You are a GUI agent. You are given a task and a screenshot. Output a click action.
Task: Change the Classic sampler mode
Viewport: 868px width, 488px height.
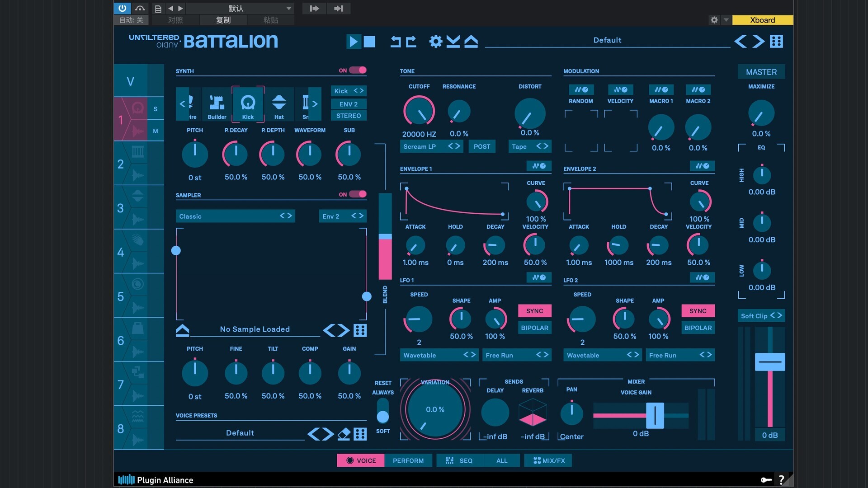tap(235, 216)
